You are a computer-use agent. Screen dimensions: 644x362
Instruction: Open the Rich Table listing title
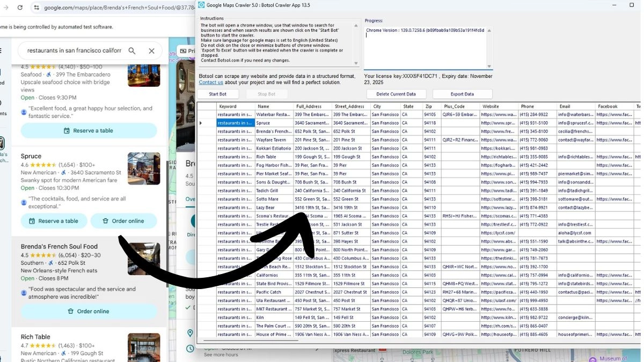pos(35,337)
